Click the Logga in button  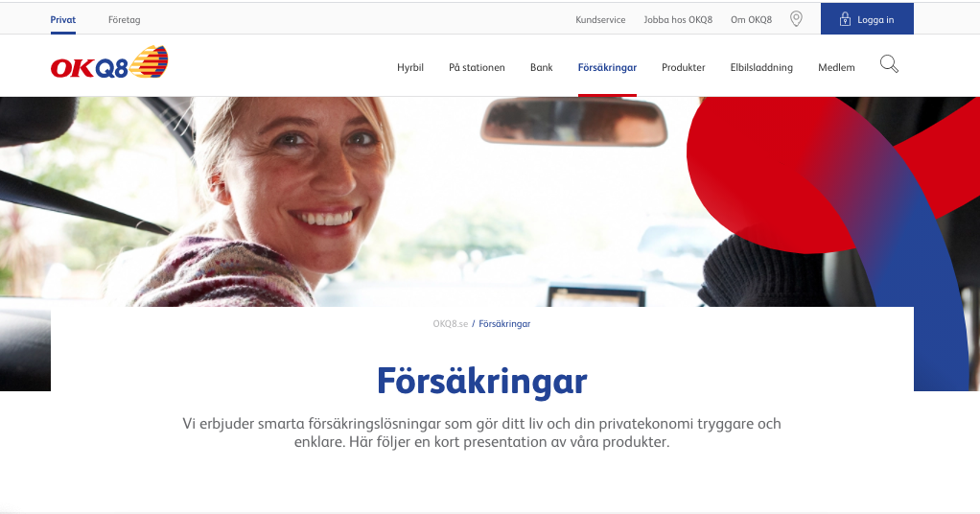click(867, 19)
